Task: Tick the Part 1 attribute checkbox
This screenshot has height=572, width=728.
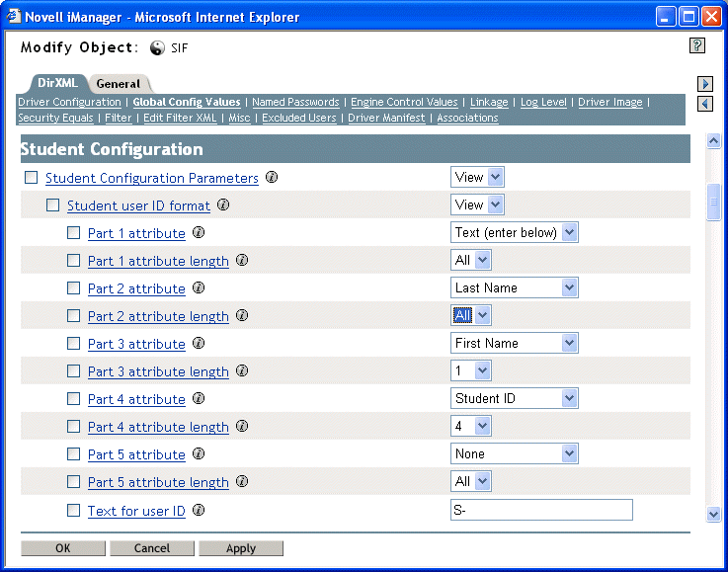Action: point(74,232)
